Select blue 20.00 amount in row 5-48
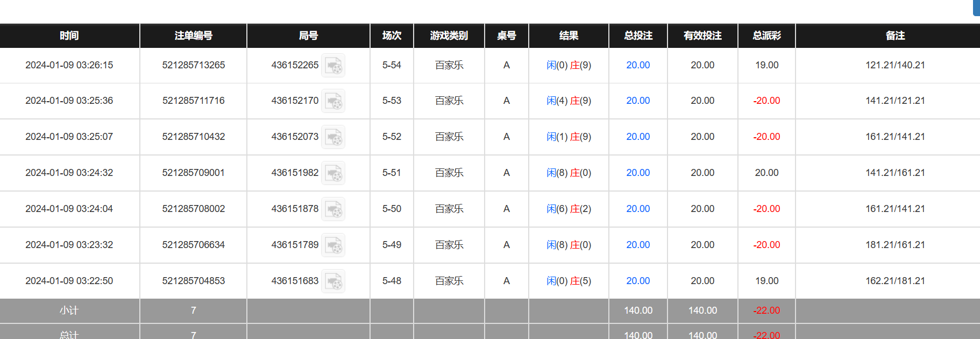 pyautogui.click(x=638, y=281)
